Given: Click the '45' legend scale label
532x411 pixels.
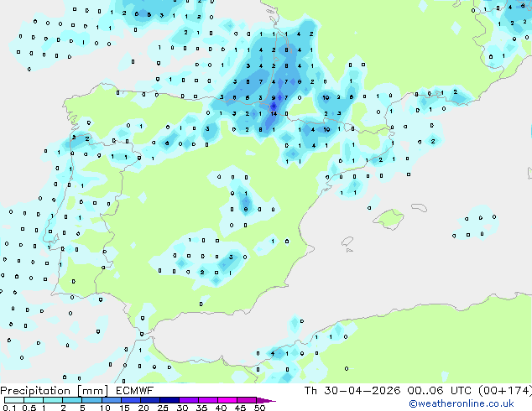Looking at the screenshot, I should coord(240,408).
